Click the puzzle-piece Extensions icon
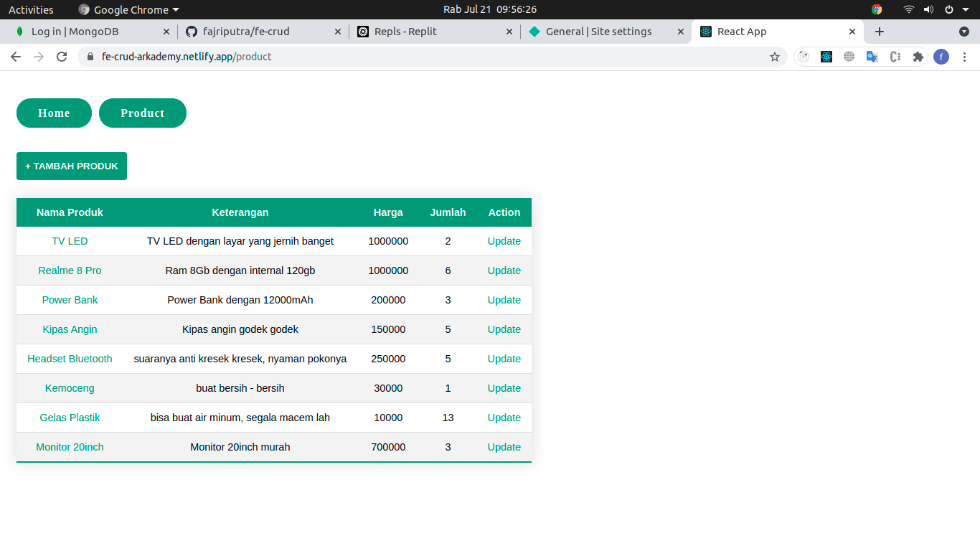 pyautogui.click(x=918, y=56)
